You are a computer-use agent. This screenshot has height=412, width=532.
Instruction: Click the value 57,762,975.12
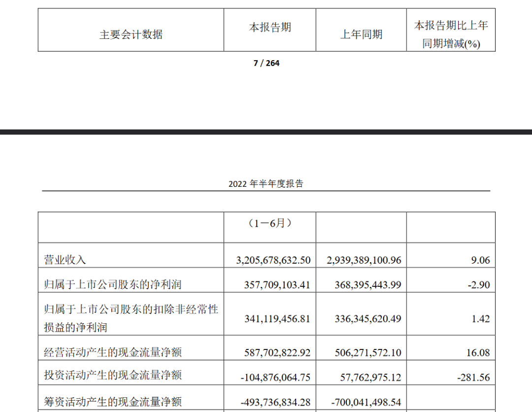(x=371, y=378)
